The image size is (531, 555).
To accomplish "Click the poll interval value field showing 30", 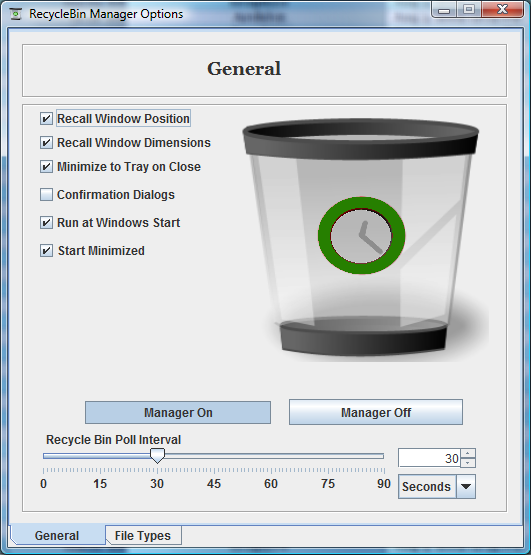I will coord(429,458).
